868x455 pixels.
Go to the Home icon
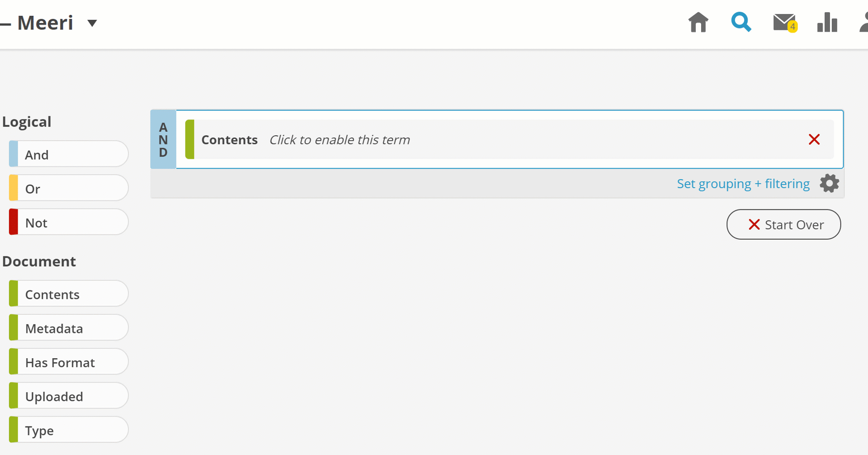click(698, 22)
